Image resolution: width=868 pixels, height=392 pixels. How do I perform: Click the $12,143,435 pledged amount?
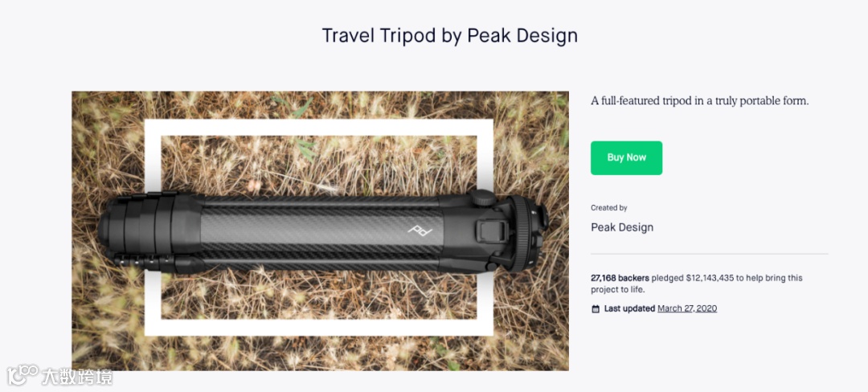point(710,278)
